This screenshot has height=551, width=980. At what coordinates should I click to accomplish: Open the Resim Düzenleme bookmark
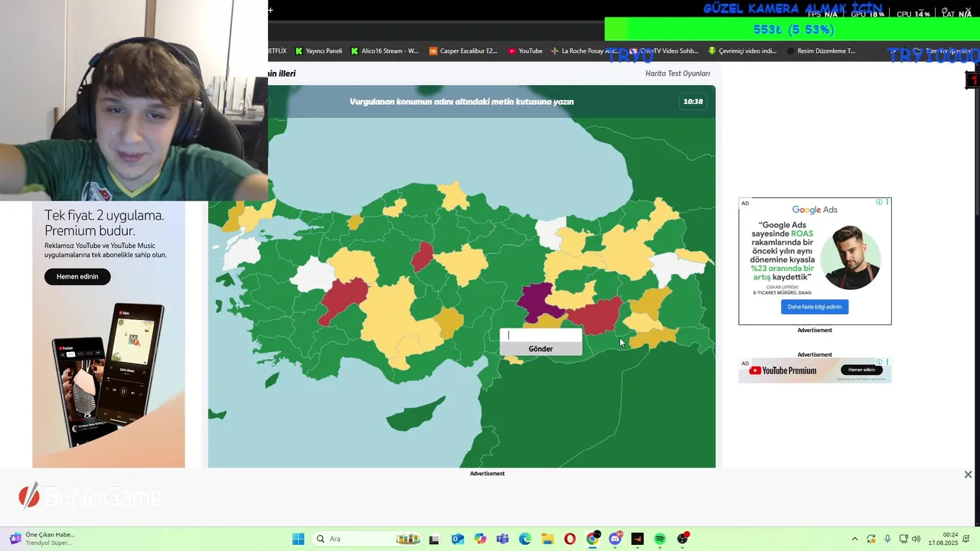tap(821, 51)
